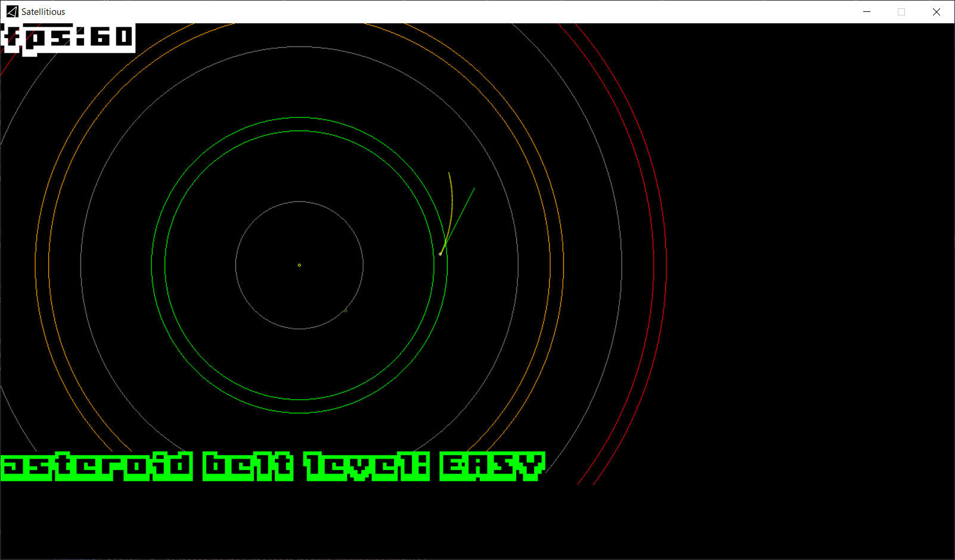Screen dimensions: 955x560
Task: Click the satellite dot with green velocity line
Action: click(441, 254)
